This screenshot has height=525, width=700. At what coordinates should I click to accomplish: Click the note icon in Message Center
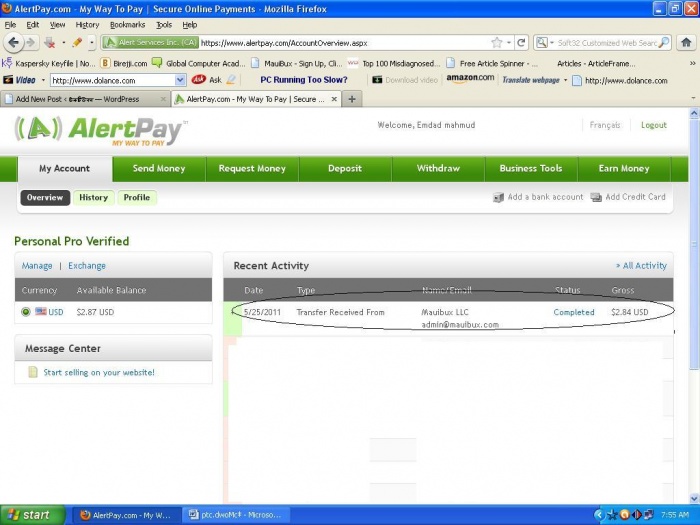33,372
